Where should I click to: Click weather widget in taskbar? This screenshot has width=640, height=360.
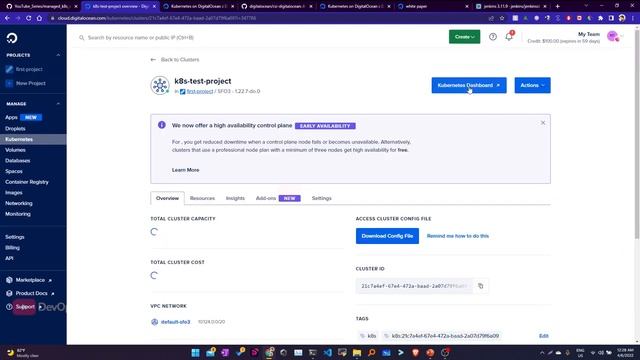[x=22, y=353]
